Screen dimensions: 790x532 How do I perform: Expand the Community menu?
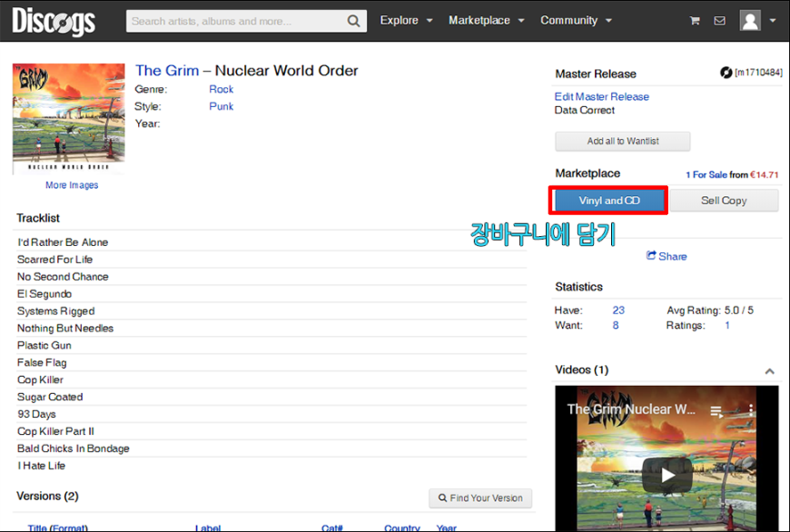576,21
